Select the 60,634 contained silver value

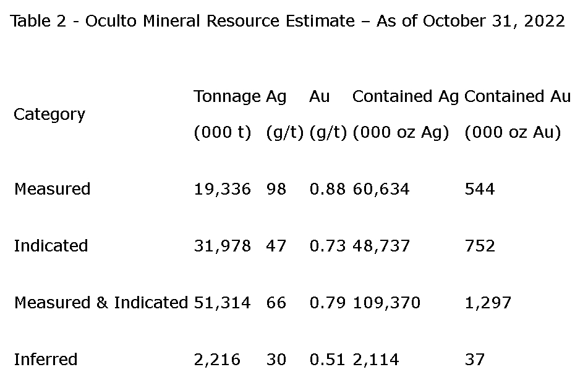381,189
